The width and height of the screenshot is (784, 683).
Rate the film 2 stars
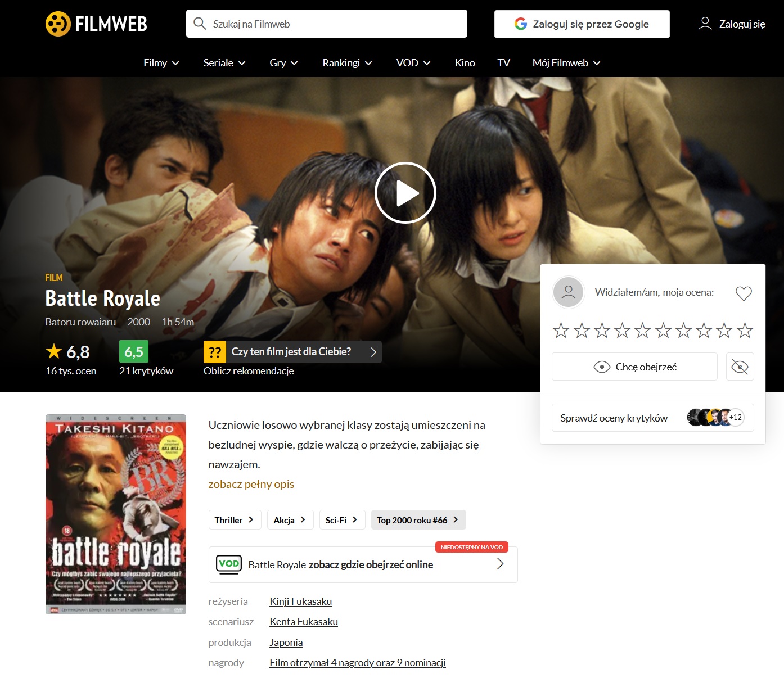point(582,331)
